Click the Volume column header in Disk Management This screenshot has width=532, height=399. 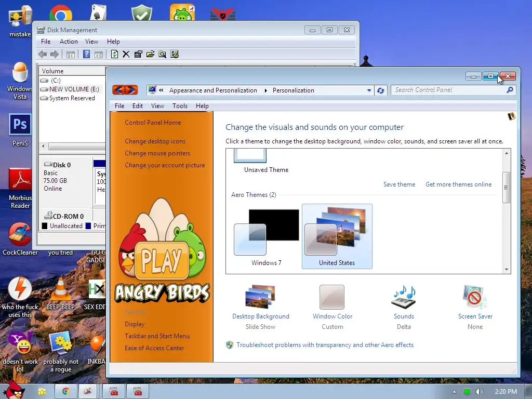pos(72,71)
